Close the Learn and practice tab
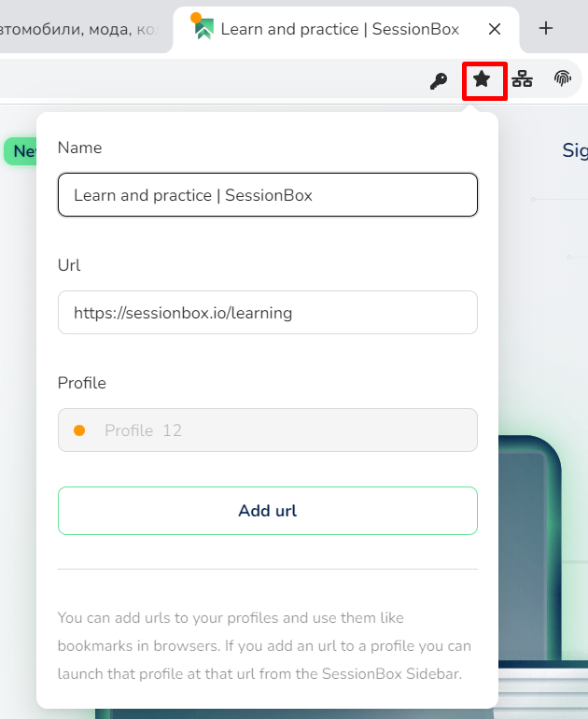 (x=495, y=29)
